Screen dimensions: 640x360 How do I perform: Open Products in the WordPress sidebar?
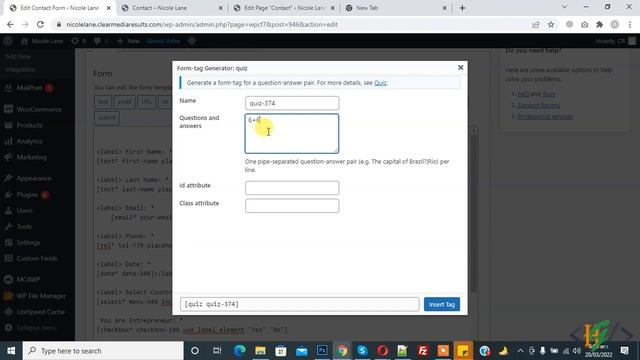coord(29,125)
